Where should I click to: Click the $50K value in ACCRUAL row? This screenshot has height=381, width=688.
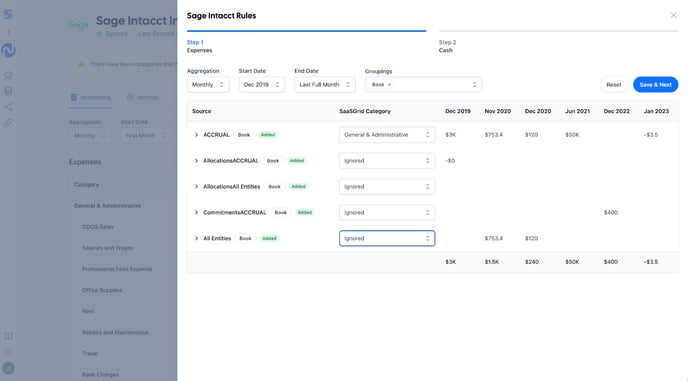[572, 135]
